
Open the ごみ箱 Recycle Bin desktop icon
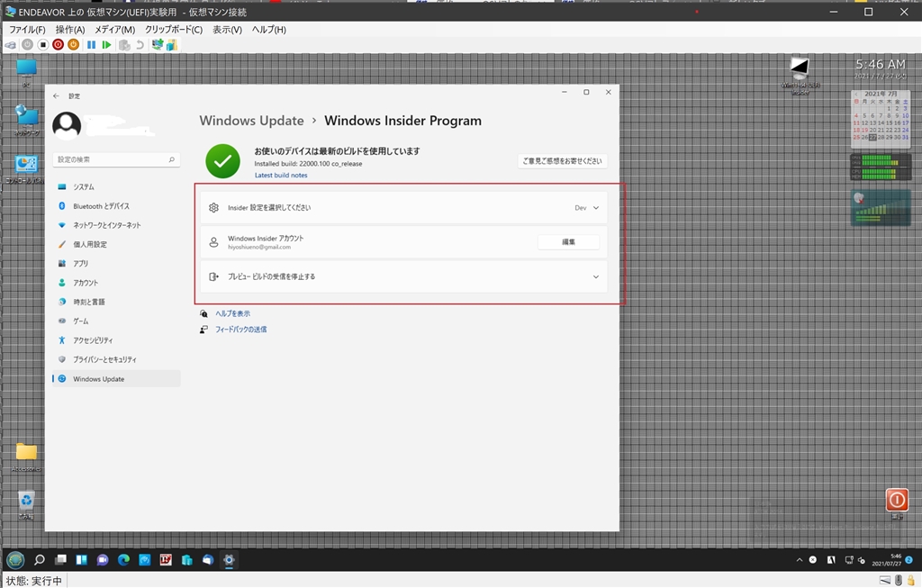click(26, 505)
